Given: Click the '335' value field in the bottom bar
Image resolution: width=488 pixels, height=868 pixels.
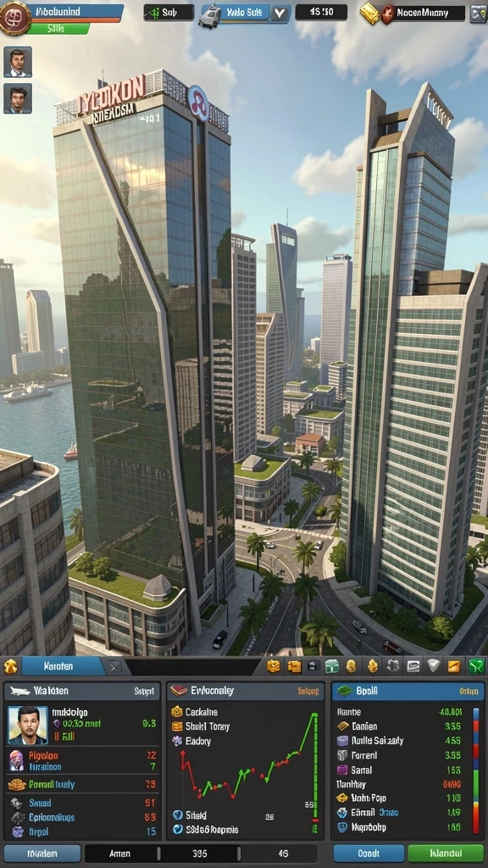Looking at the screenshot, I should [x=199, y=853].
